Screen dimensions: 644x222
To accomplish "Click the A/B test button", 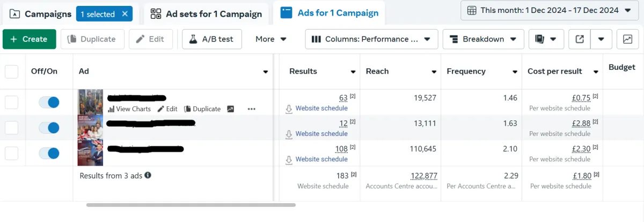I will pos(211,39).
